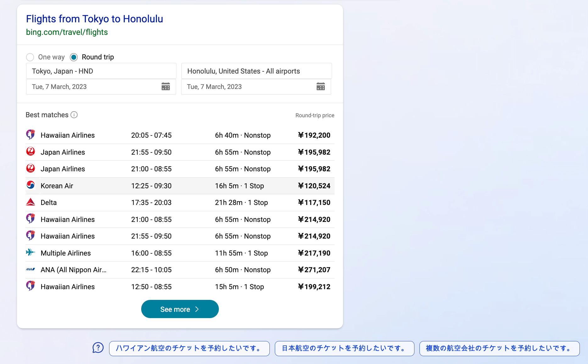Click the 6h 50m · Nonstop duration

[x=243, y=270]
